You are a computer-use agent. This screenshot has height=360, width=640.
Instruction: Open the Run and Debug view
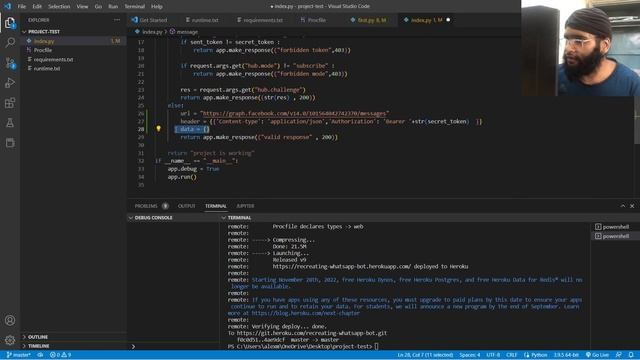click(10, 82)
